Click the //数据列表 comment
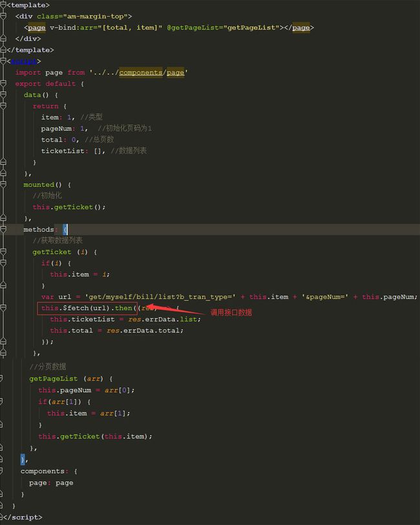Viewport: 420px width, 525px height. 129,150
